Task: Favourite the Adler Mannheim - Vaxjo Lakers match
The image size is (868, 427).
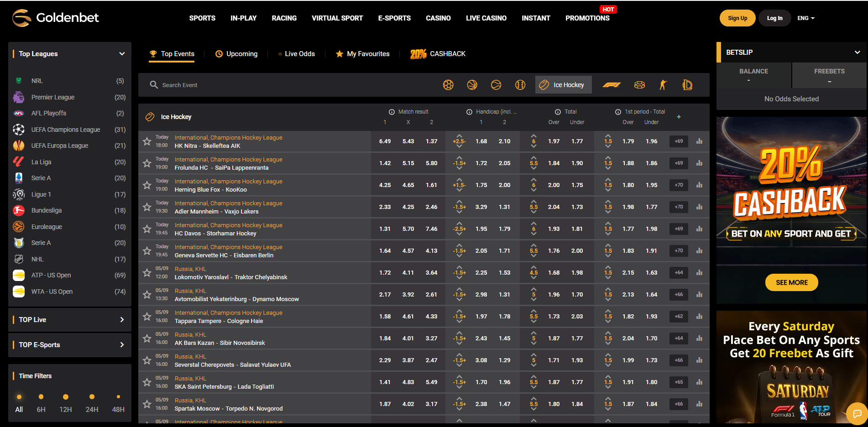Action: pos(147,207)
